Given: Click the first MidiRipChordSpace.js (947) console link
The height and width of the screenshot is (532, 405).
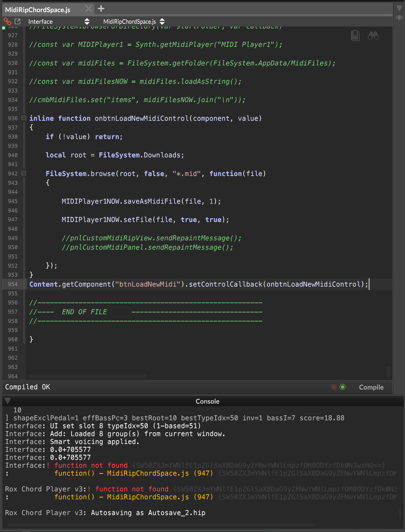Looking at the screenshot, I should point(160,473).
